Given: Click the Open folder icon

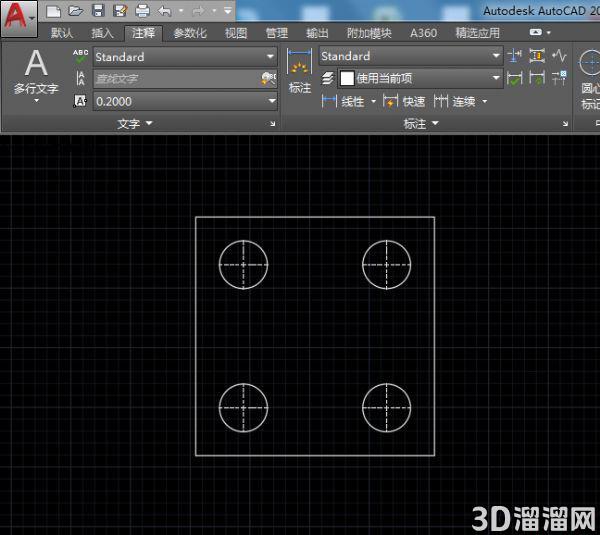Looking at the screenshot, I should [x=75, y=11].
